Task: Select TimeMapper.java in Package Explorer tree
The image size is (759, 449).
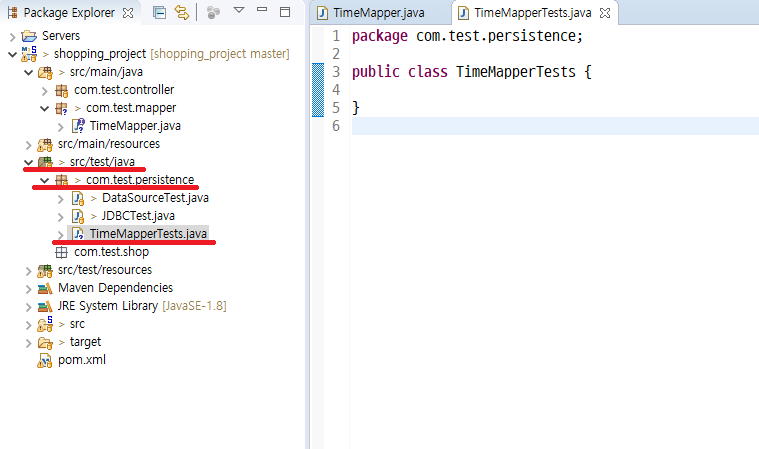Action: (x=135, y=126)
